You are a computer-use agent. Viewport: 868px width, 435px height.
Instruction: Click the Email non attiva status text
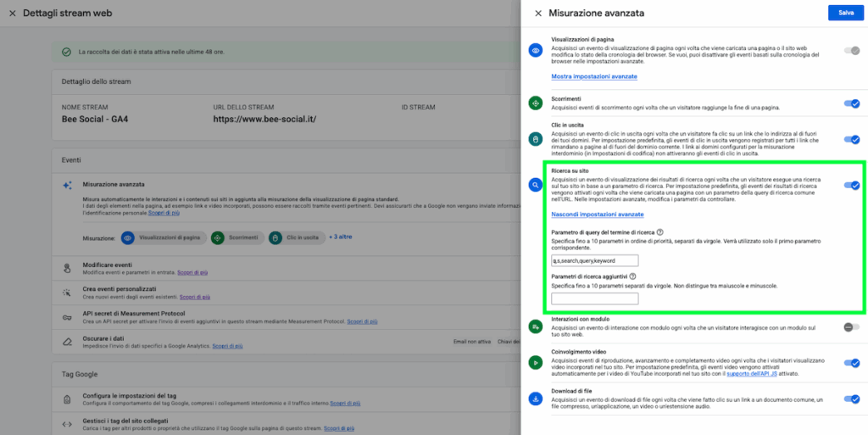coord(472,342)
